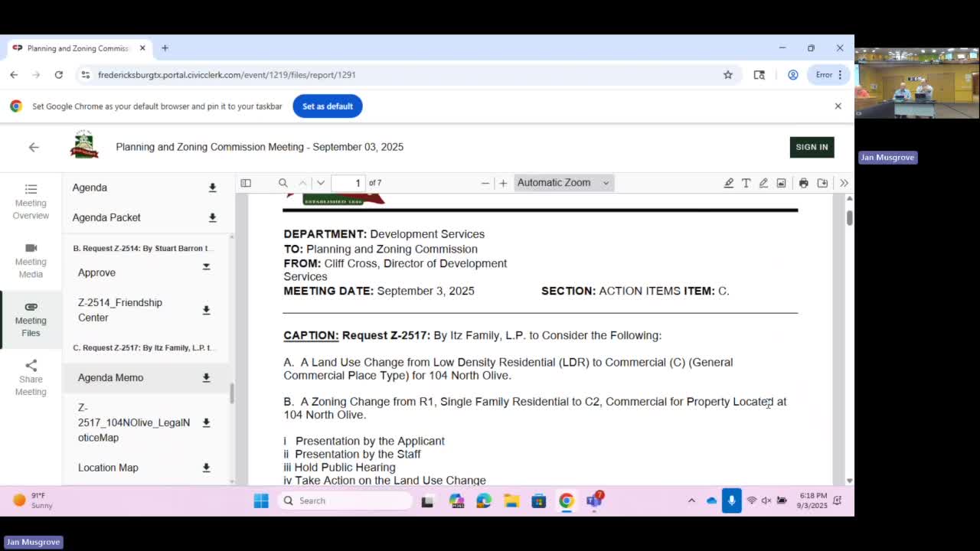Viewport: 980px width, 551px height.
Task: Select the add text annotation tool
Action: point(746,183)
